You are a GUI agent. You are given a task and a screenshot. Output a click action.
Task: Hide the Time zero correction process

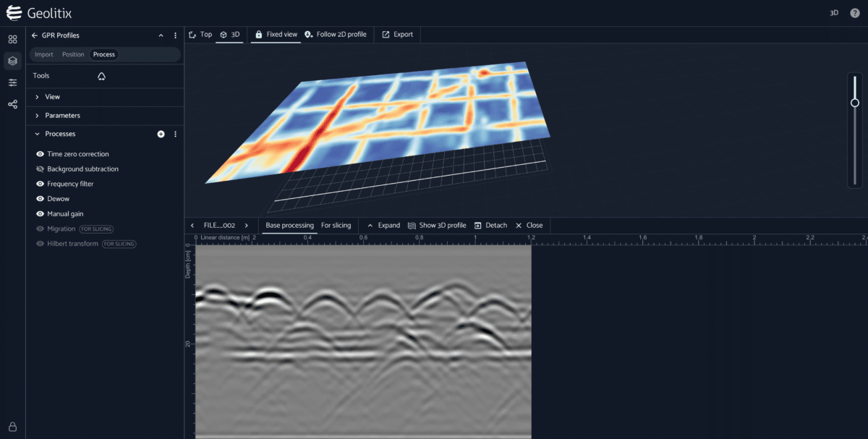coord(41,154)
